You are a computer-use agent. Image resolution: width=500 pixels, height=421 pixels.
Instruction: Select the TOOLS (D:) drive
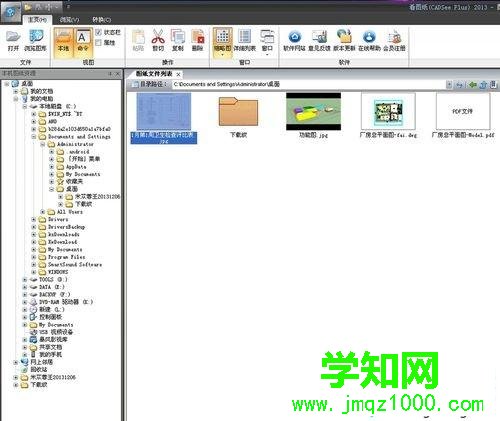click(x=53, y=280)
